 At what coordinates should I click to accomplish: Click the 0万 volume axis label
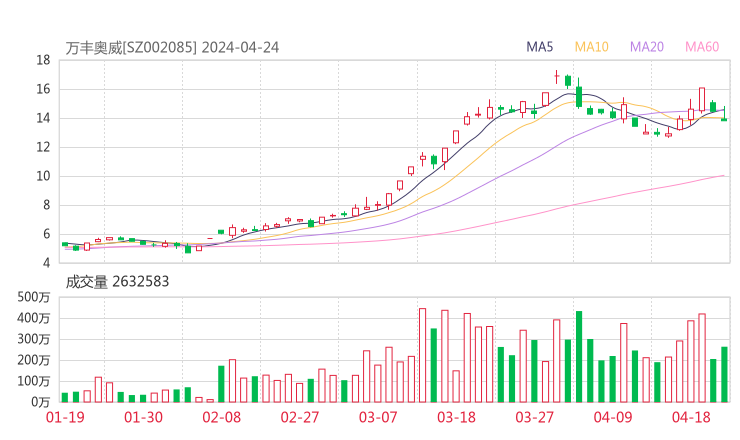coord(41,402)
